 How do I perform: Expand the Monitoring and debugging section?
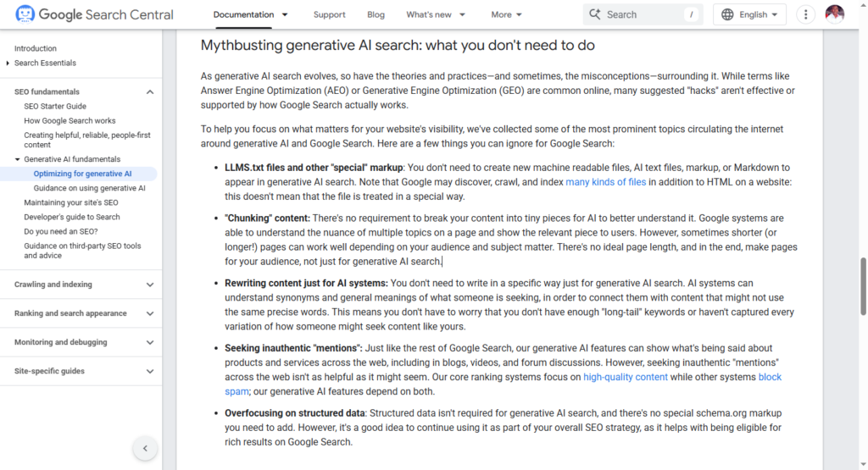[x=150, y=342]
